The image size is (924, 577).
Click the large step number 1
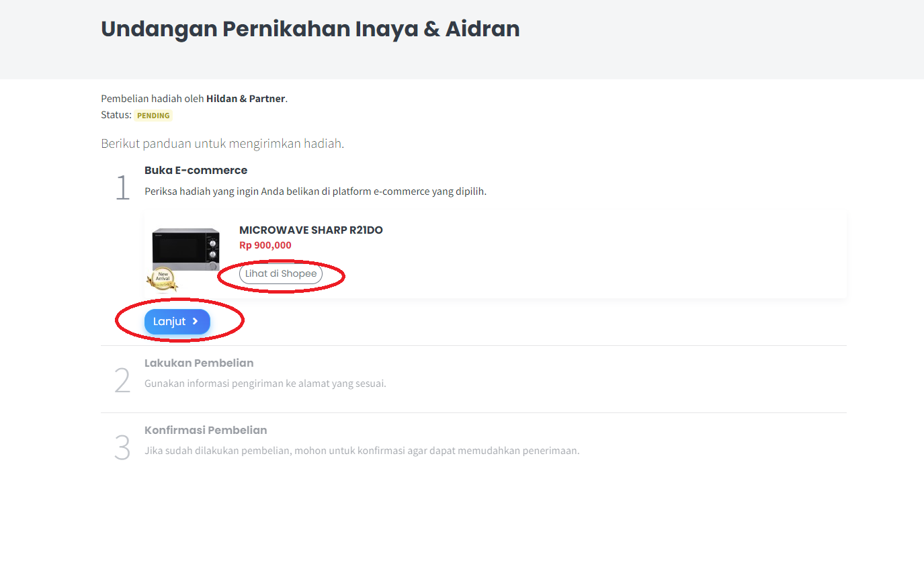122,187
